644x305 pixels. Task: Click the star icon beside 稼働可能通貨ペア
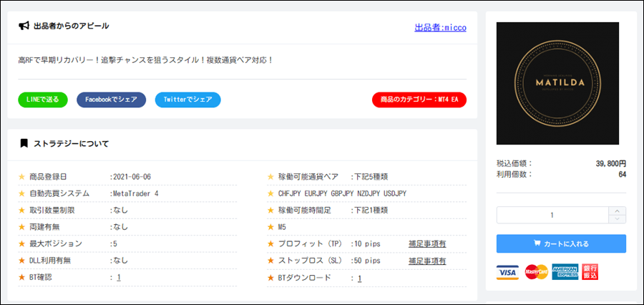coord(270,177)
